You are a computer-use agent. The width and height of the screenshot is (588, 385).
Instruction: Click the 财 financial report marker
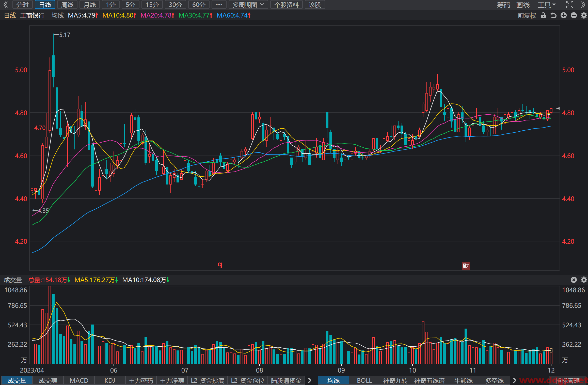(x=466, y=266)
